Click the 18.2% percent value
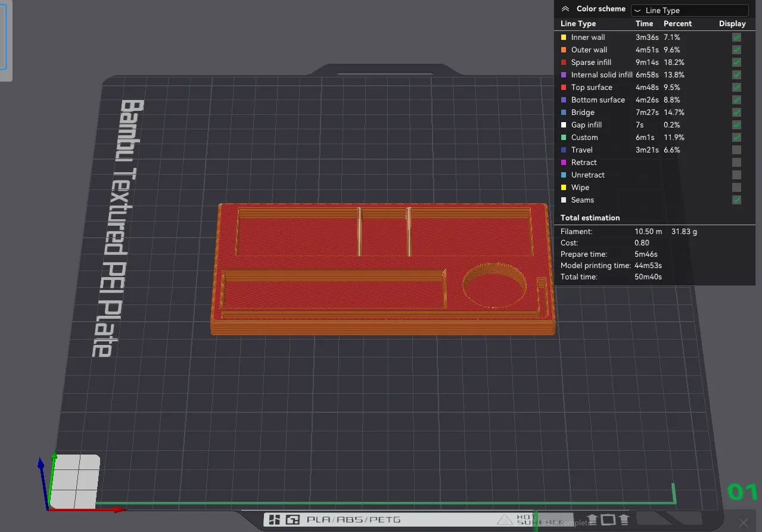Viewport: 762px width, 532px height. click(x=674, y=63)
